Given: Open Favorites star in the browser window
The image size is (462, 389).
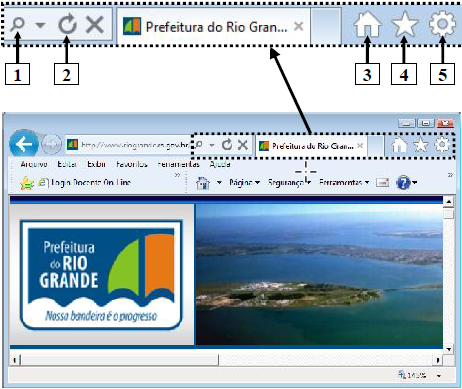Looking at the screenshot, I should [421, 145].
